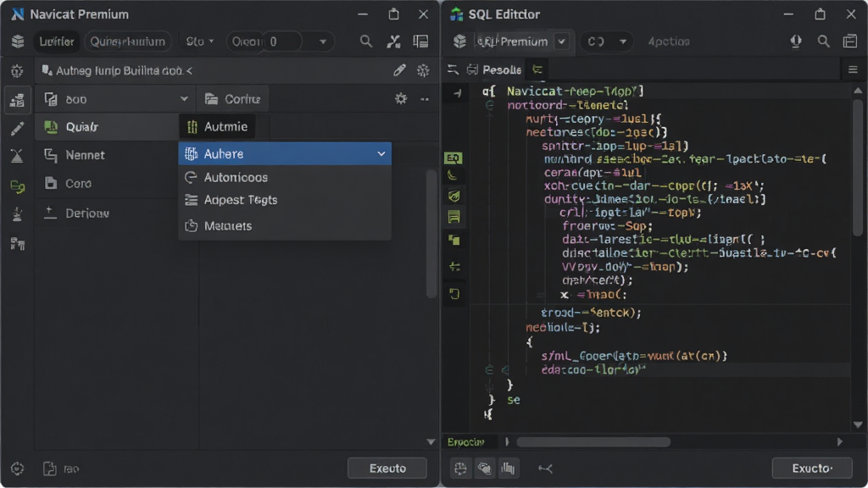Click the microphone icon in SQL Editor toolbar

tap(796, 42)
